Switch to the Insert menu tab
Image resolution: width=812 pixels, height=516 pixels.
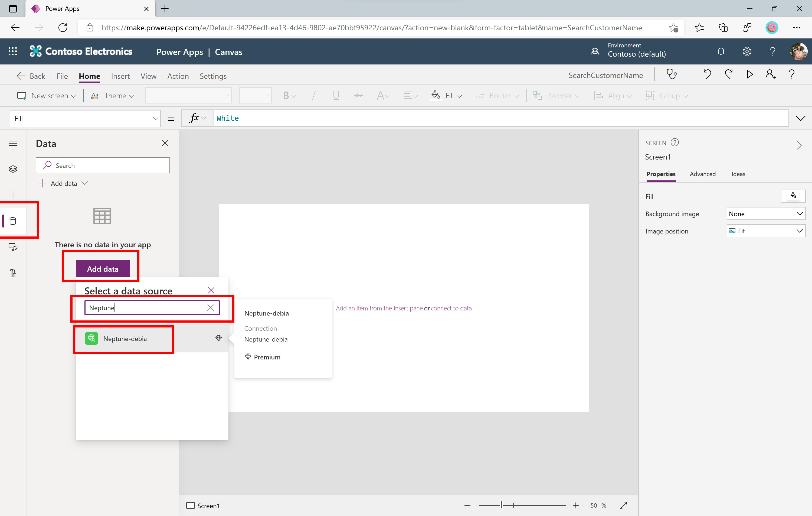[120, 76]
